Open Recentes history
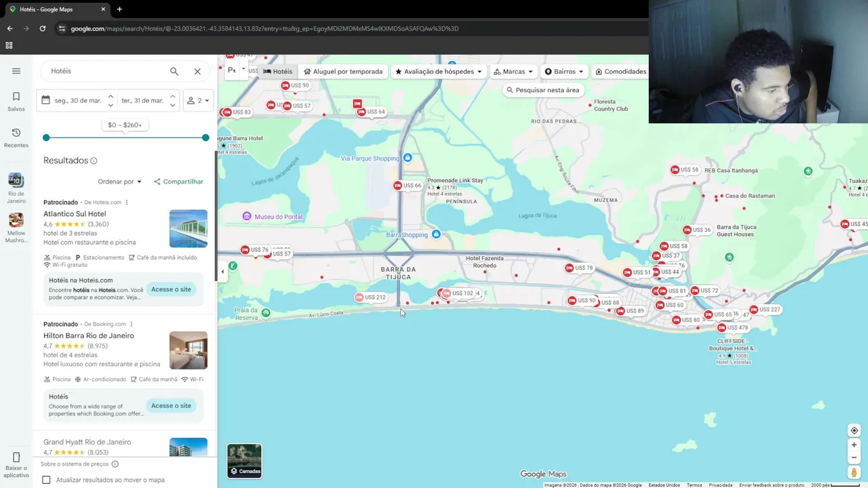 pyautogui.click(x=16, y=138)
